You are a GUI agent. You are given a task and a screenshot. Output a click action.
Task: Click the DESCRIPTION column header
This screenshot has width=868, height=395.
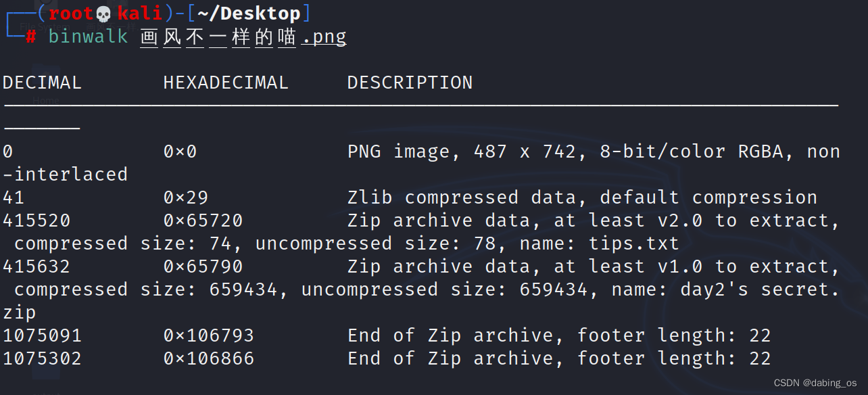pyautogui.click(x=410, y=83)
